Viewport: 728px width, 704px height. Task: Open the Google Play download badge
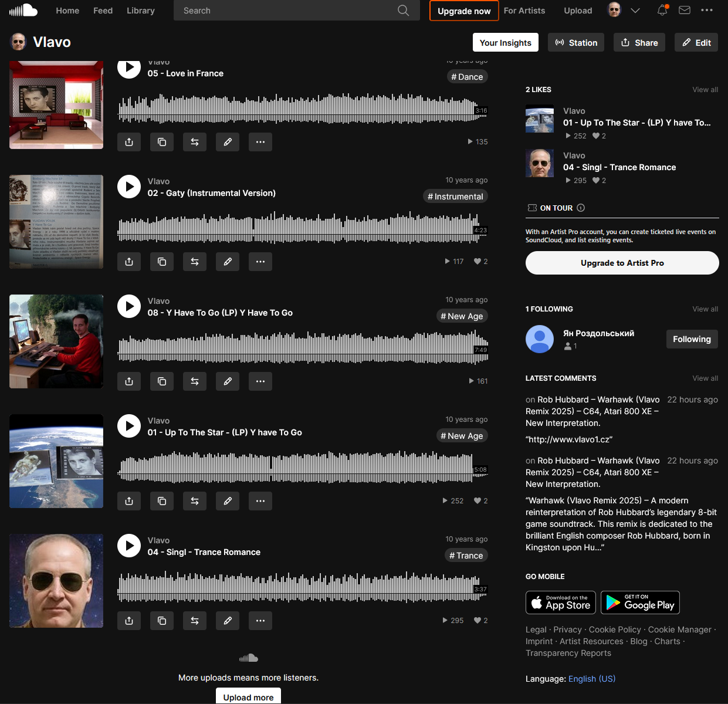click(640, 603)
